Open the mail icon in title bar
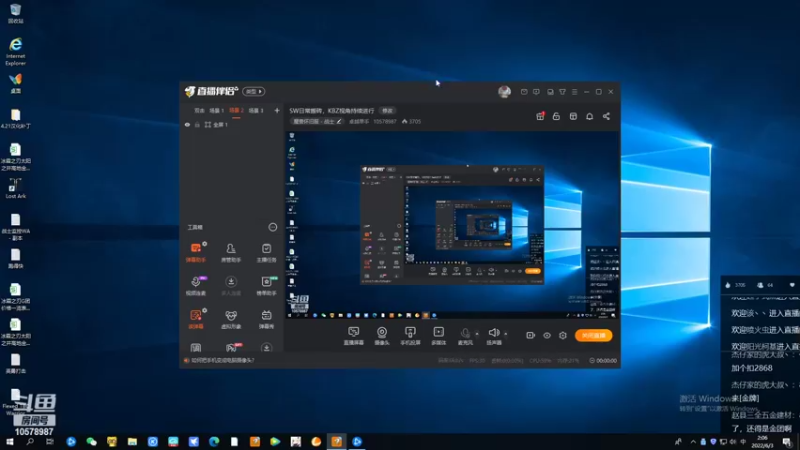 coord(524,92)
